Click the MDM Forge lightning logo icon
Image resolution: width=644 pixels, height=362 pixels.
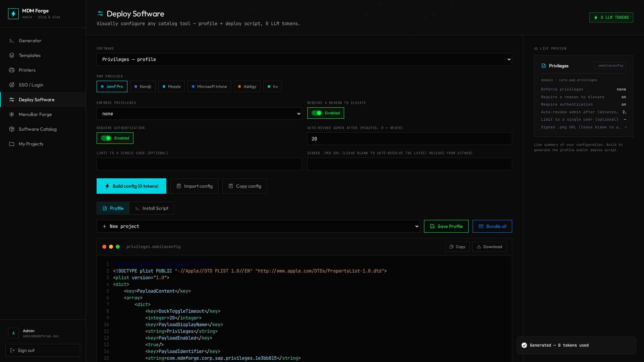click(x=13, y=14)
